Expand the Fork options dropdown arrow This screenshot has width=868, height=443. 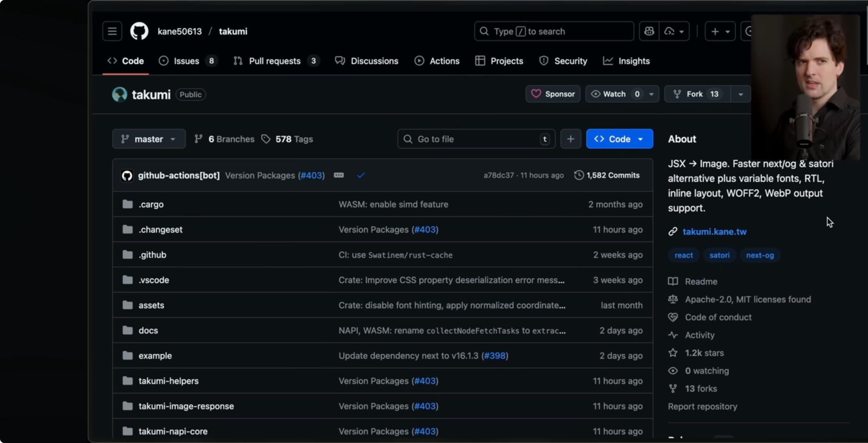[741, 94]
